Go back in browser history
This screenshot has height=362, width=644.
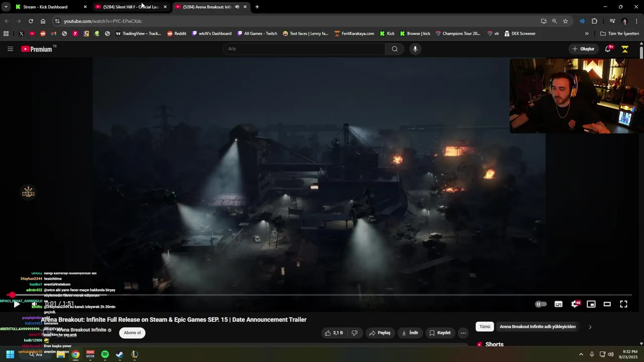7,21
